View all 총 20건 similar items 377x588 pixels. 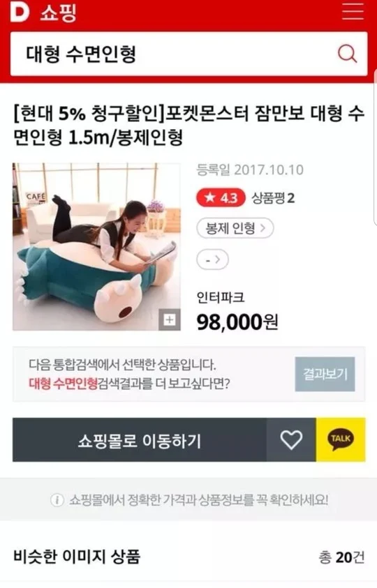tap(341, 557)
